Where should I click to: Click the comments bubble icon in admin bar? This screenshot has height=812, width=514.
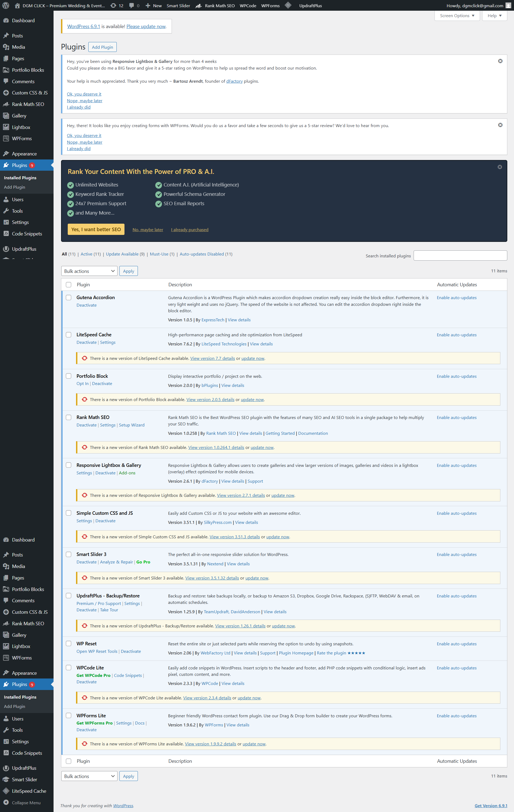point(132,5)
